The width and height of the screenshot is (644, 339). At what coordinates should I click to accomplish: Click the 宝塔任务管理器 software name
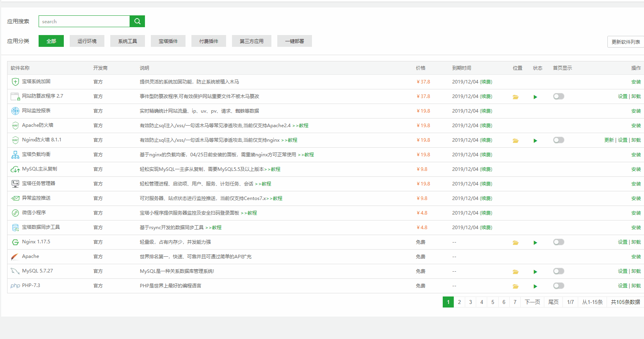(39, 183)
